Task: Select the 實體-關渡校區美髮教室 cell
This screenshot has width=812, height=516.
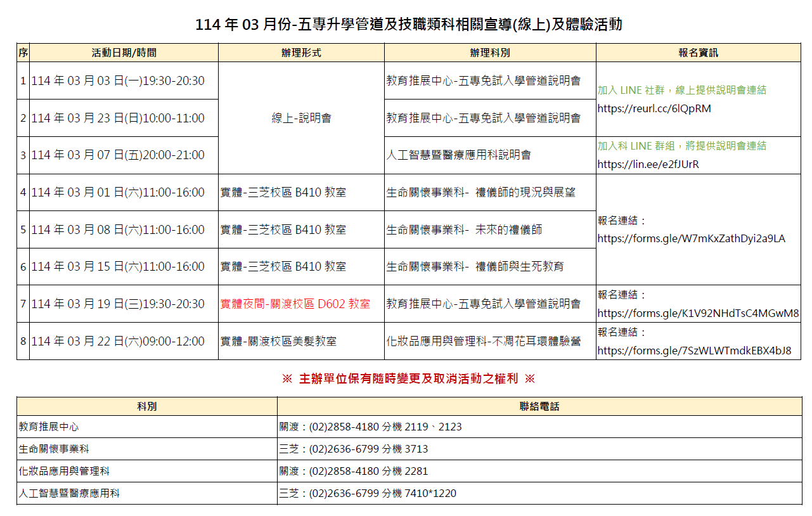Action: [278, 342]
